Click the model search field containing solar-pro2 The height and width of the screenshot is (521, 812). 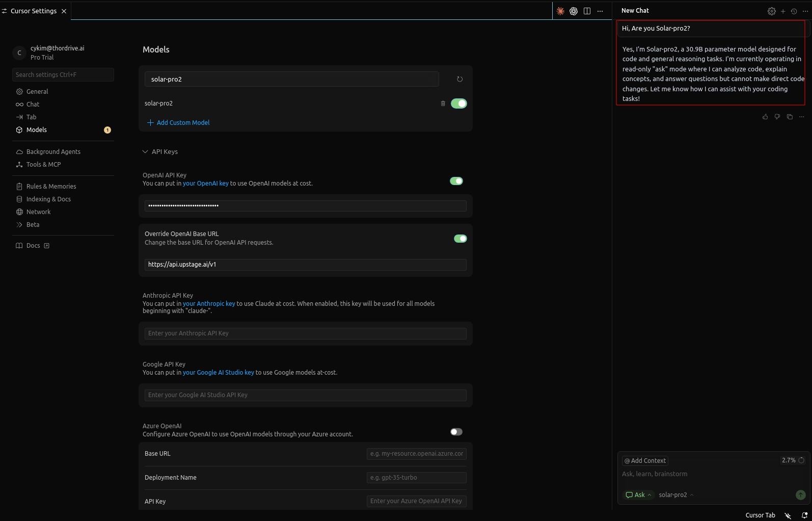click(292, 80)
